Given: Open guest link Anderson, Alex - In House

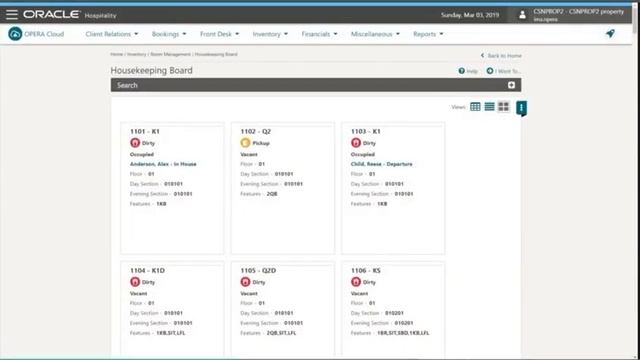Looking at the screenshot, I should click(163, 164).
